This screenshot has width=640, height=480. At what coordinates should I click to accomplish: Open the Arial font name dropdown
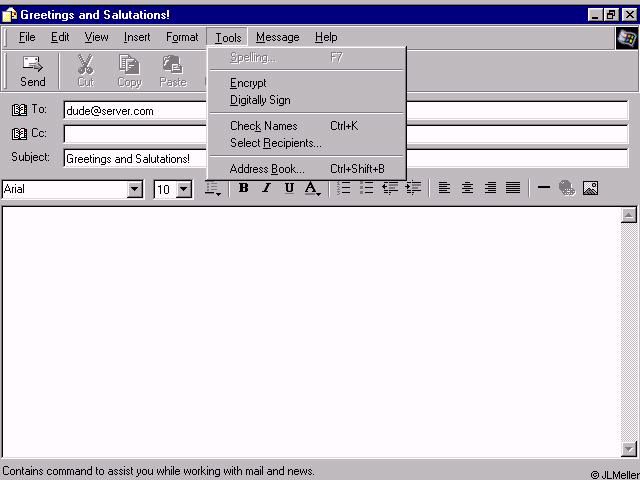pos(135,189)
